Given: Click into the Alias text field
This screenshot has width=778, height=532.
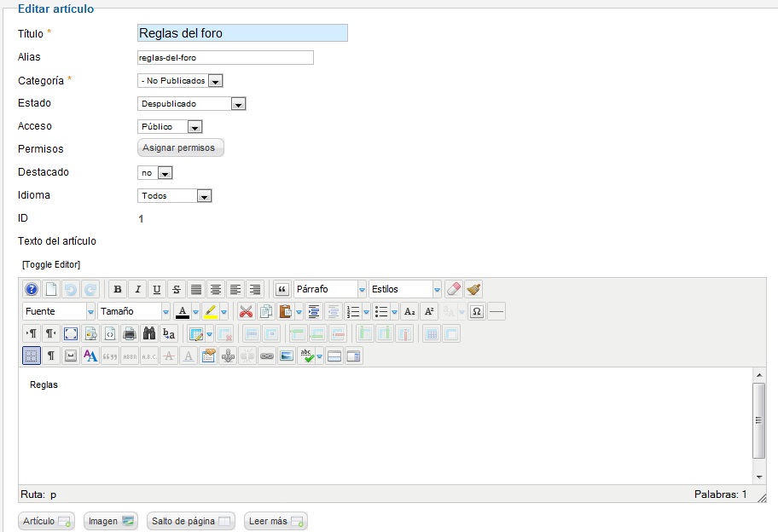Looking at the screenshot, I should 225,58.
